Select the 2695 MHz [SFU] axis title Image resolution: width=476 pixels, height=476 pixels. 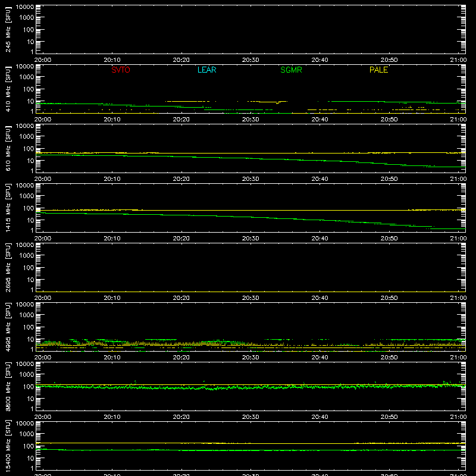pyautogui.click(x=8, y=267)
